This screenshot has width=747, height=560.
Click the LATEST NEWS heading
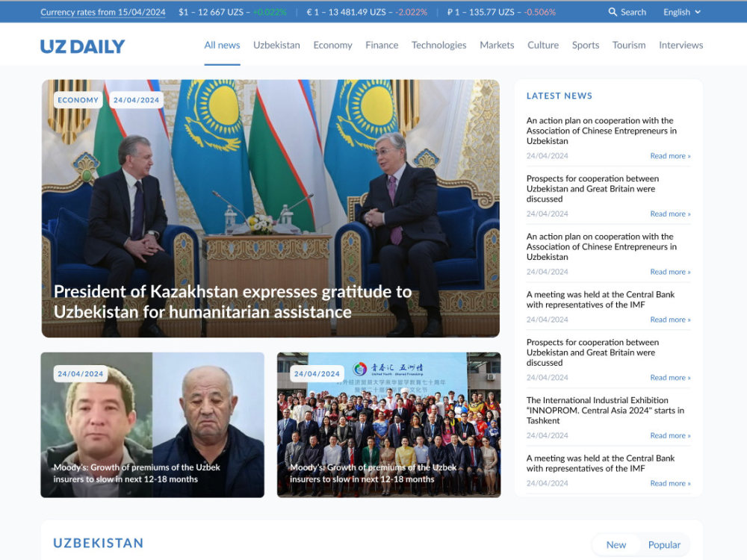[x=560, y=96]
